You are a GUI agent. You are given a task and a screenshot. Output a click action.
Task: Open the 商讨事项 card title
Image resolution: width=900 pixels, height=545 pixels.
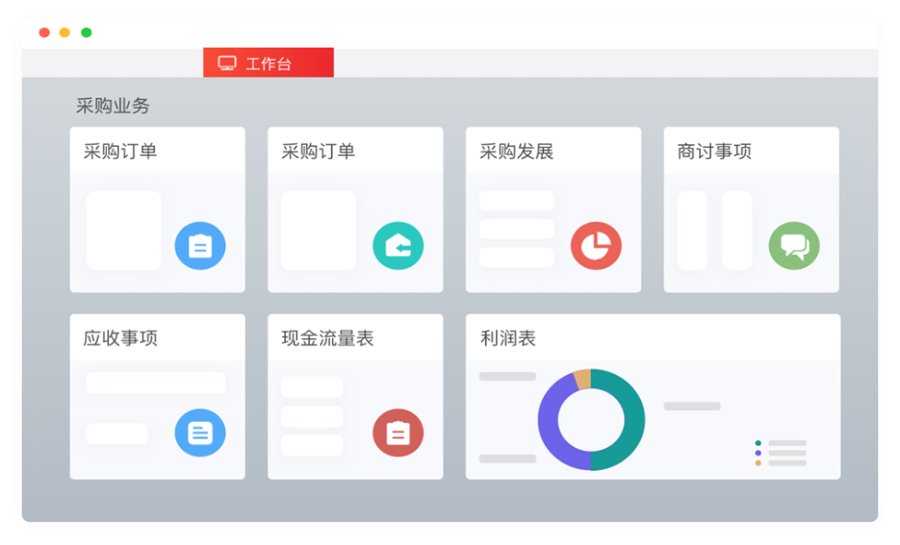(x=714, y=152)
